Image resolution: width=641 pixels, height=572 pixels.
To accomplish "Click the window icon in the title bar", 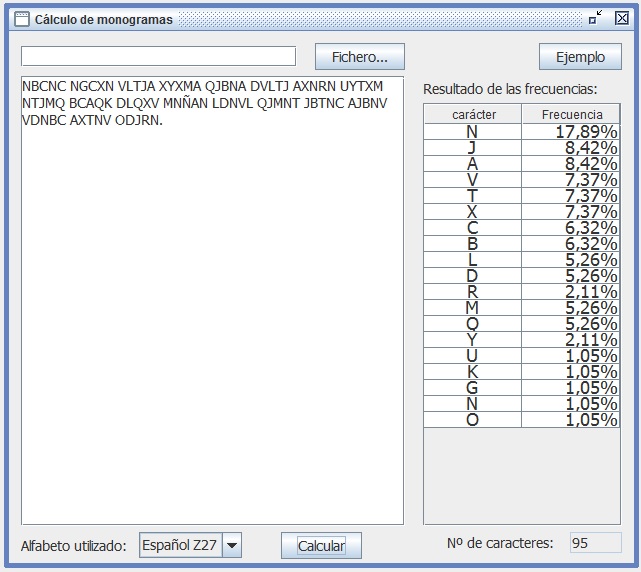I will click(21, 18).
